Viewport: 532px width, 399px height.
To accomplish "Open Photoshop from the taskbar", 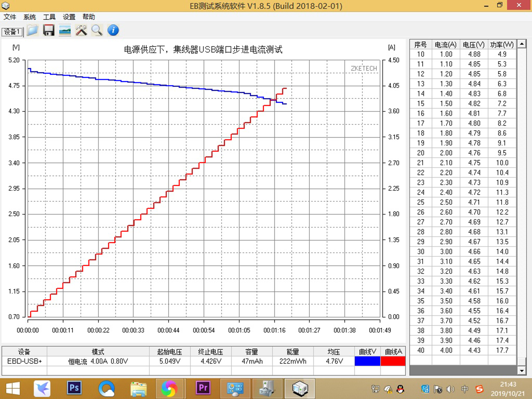I will (74, 388).
